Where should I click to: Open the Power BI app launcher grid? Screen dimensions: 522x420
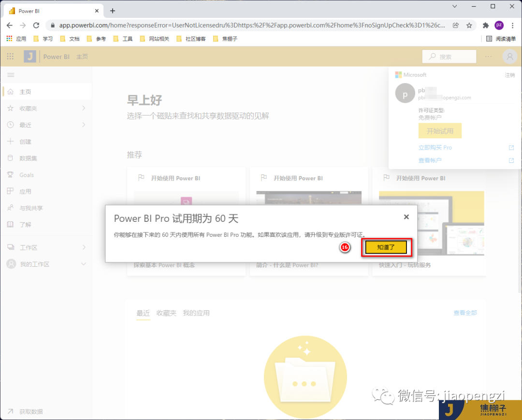[10, 57]
